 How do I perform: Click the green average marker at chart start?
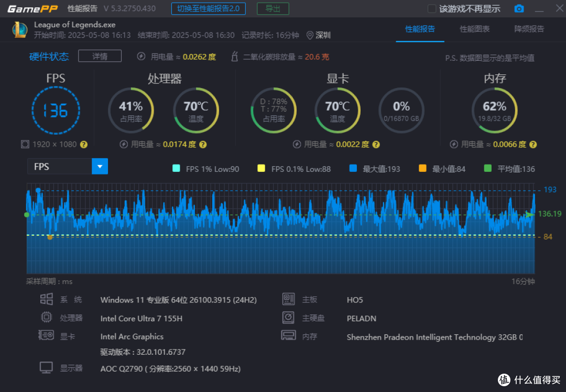(27, 215)
